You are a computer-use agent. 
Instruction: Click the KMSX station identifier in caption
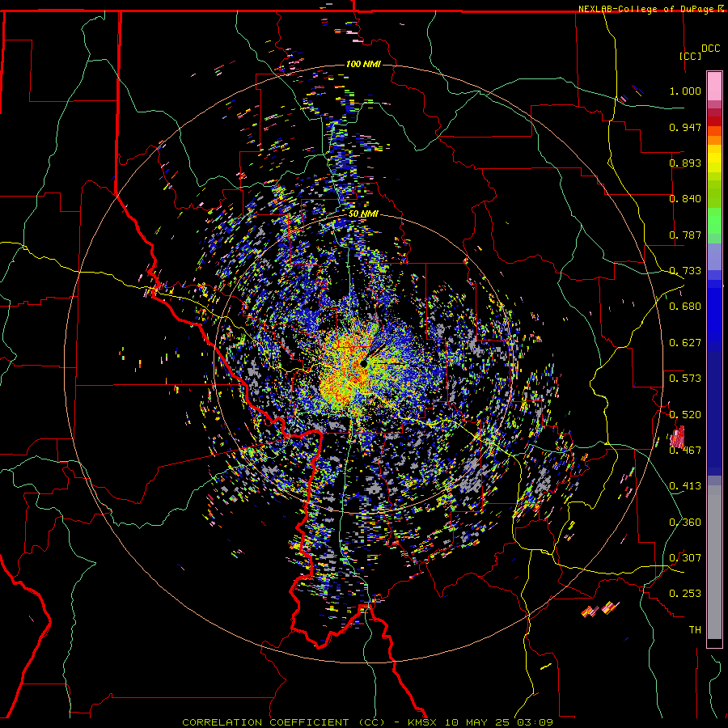pos(424,722)
